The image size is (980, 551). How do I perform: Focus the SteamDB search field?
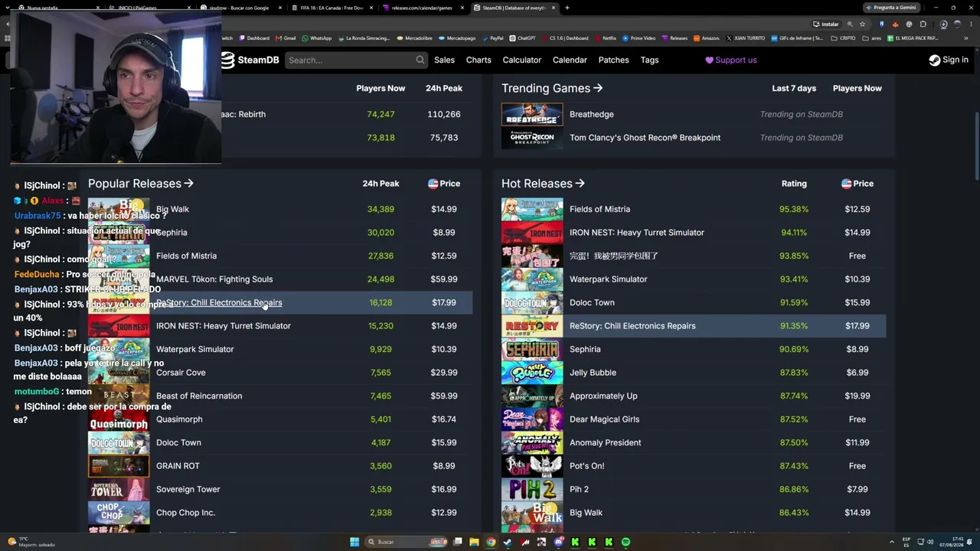coord(356,60)
